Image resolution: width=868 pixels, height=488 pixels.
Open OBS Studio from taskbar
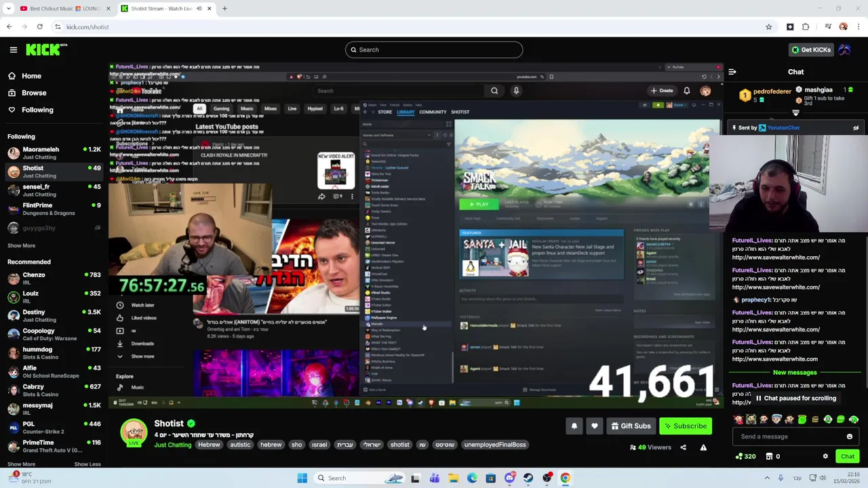pos(547,478)
